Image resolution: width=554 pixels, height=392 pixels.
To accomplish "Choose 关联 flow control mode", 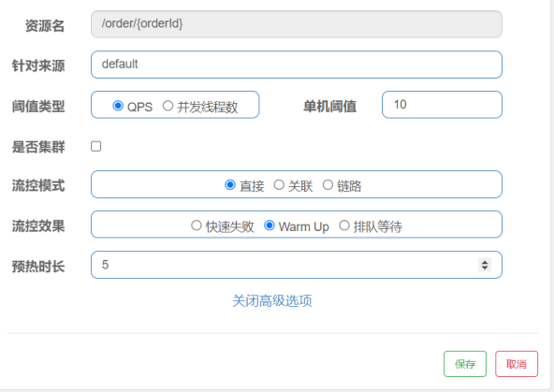I will [279, 184].
